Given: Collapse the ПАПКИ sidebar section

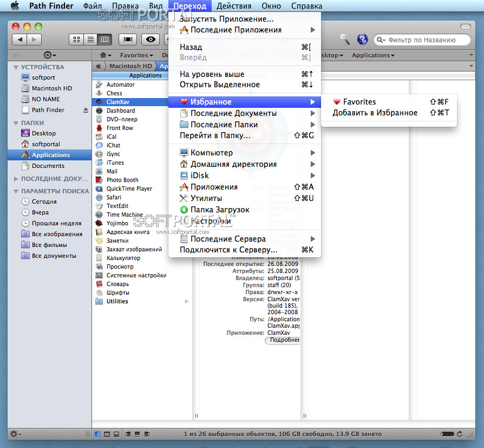Looking at the screenshot, I should (16, 123).
